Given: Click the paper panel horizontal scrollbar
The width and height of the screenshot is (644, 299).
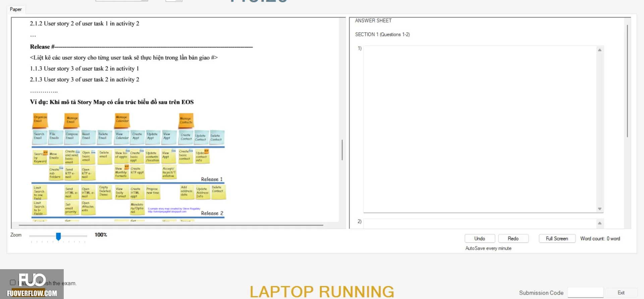Looking at the screenshot, I should pos(171,225).
